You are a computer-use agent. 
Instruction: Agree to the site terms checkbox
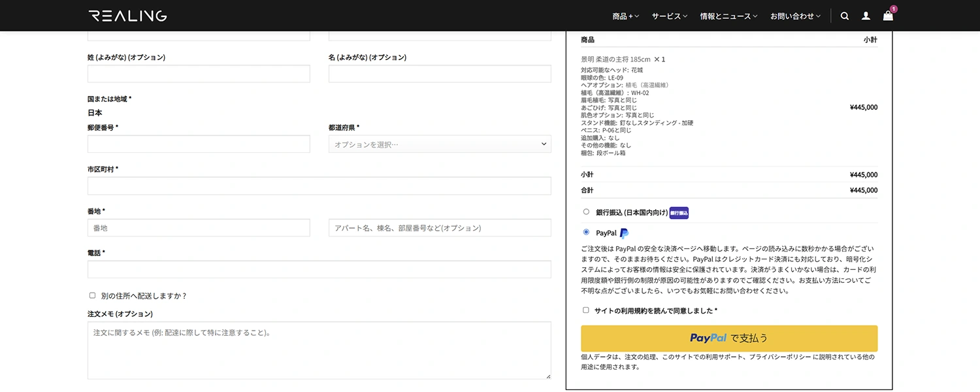pos(586,310)
